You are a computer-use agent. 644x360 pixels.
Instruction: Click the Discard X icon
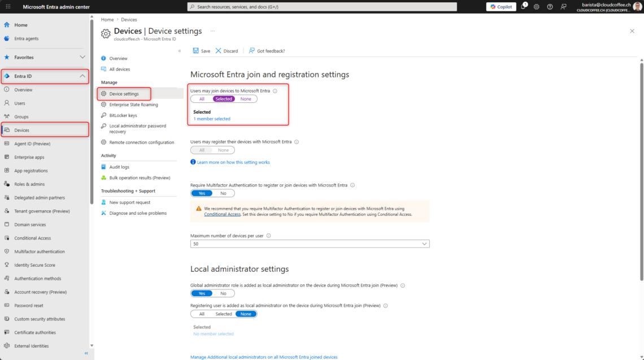click(219, 50)
